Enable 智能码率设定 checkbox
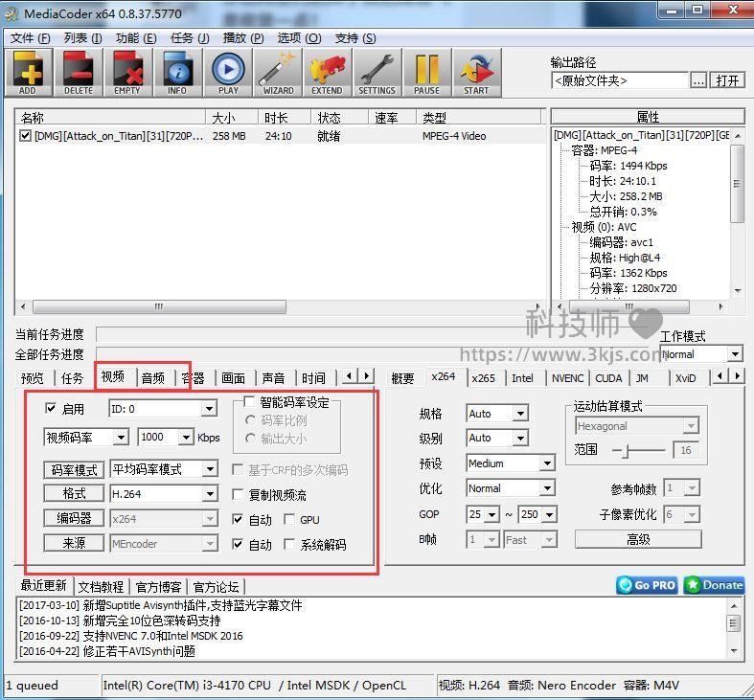The image size is (754, 700). (249, 401)
